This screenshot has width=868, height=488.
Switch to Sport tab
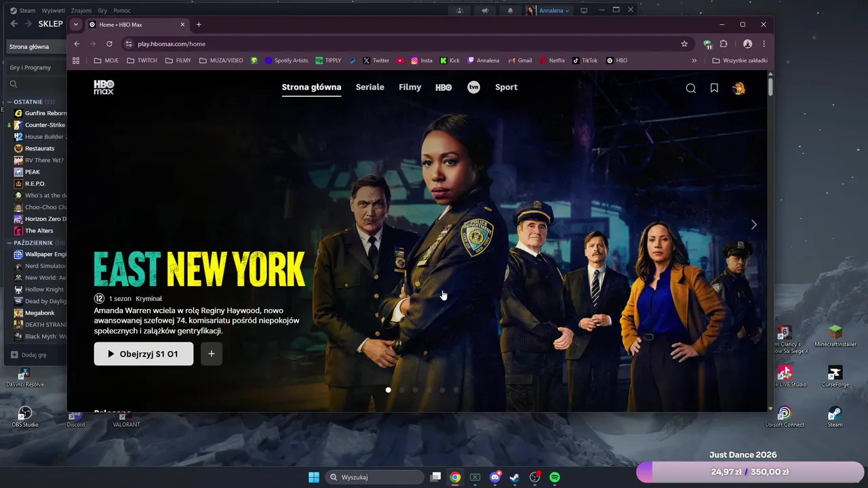pyautogui.click(x=506, y=87)
